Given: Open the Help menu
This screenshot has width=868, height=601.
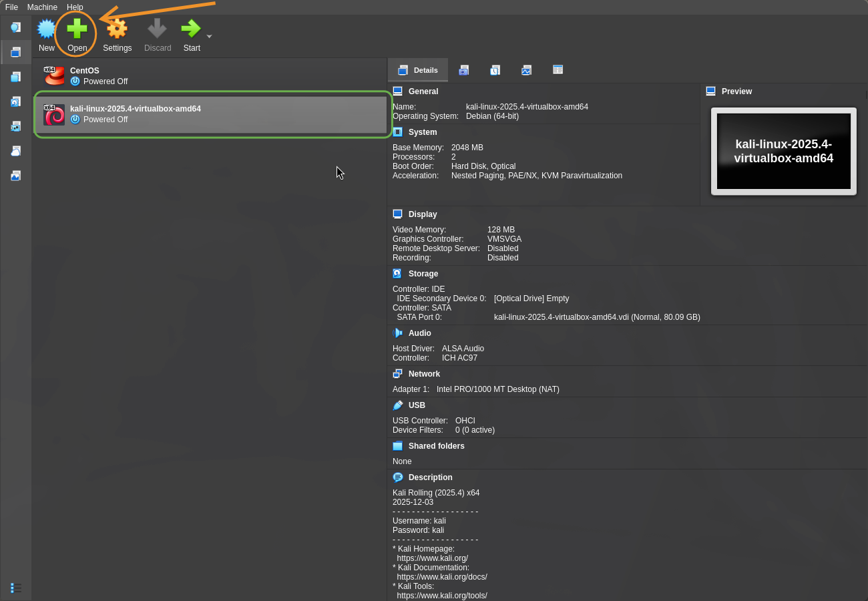Looking at the screenshot, I should (75, 7).
